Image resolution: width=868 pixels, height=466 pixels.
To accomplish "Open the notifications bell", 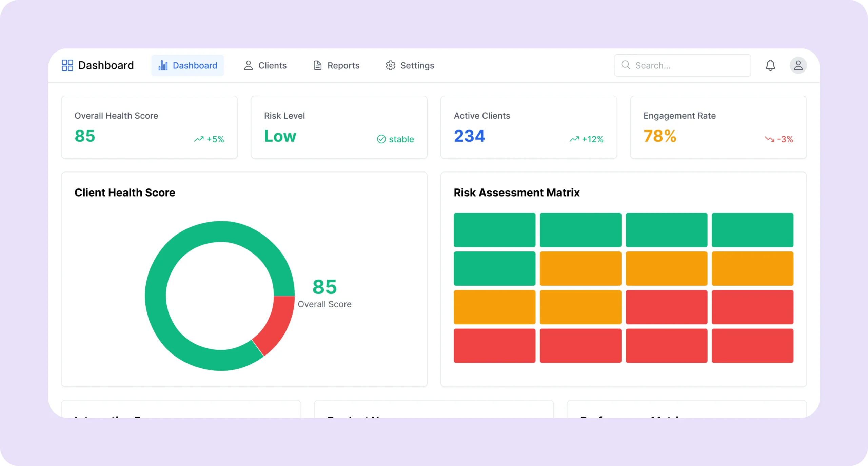I will click(770, 65).
